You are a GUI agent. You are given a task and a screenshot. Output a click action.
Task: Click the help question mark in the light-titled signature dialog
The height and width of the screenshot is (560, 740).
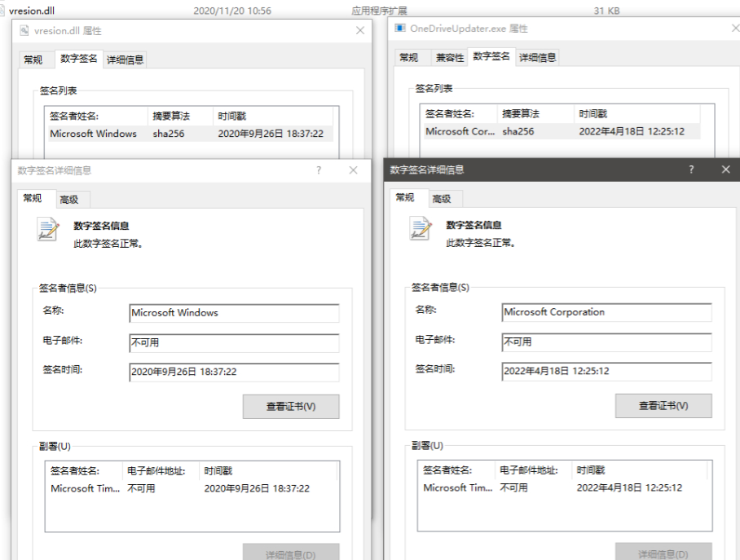319,170
